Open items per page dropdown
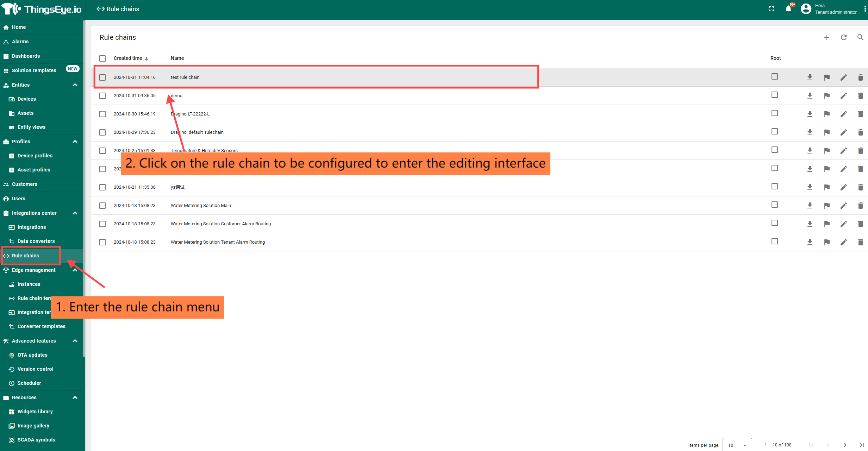868x451 pixels. click(737, 445)
